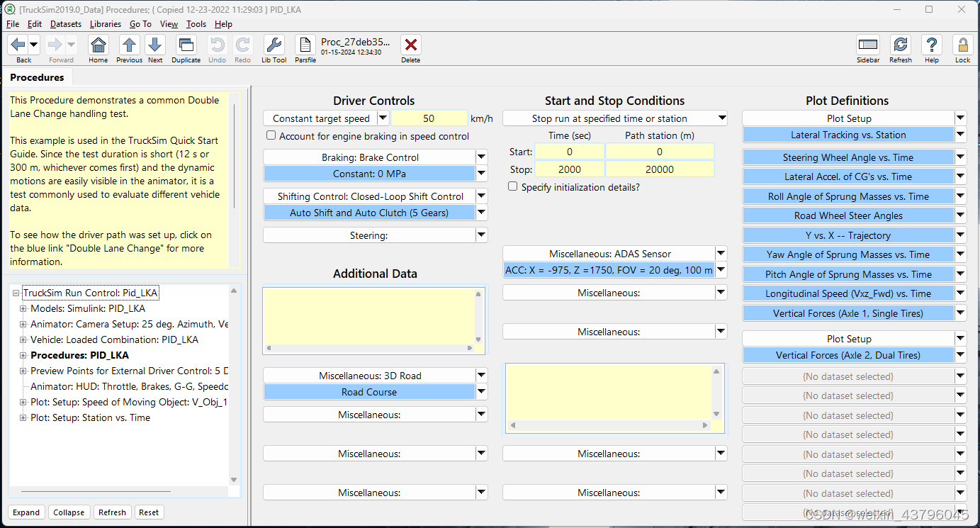Click the Forward arrow toolbar icon

(x=55, y=45)
